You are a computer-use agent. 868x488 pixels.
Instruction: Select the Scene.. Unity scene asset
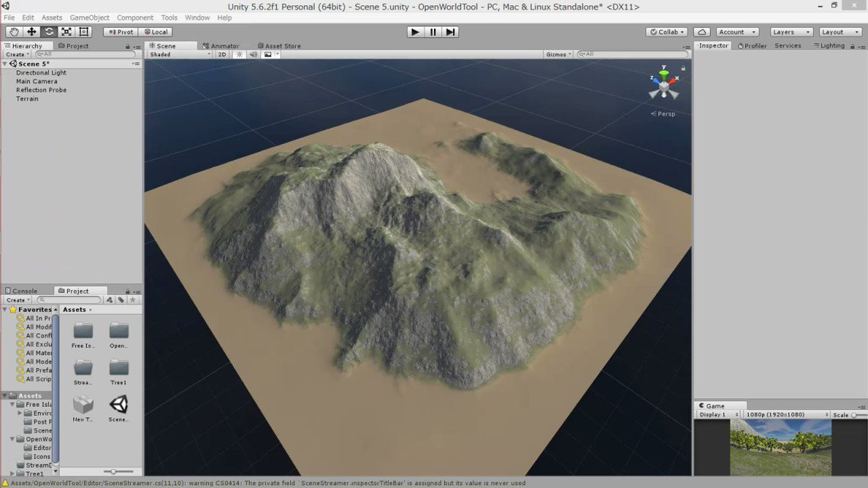[119, 404]
